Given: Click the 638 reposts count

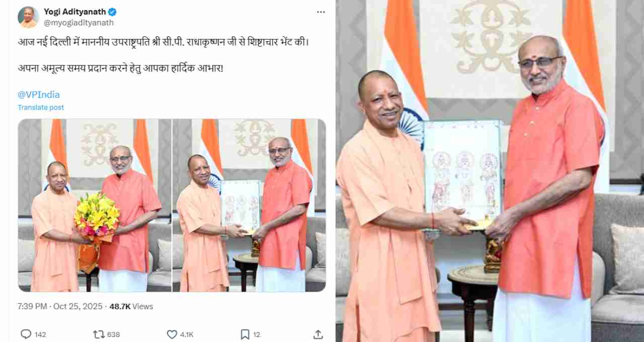Looking at the screenshot, I should (x=114, y=334).
